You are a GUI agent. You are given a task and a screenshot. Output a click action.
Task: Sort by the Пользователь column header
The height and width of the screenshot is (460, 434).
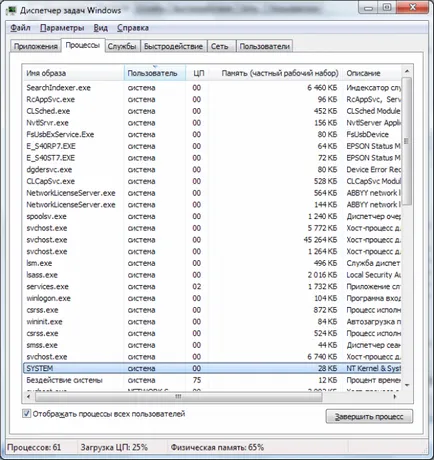click(x=155, y=73)
